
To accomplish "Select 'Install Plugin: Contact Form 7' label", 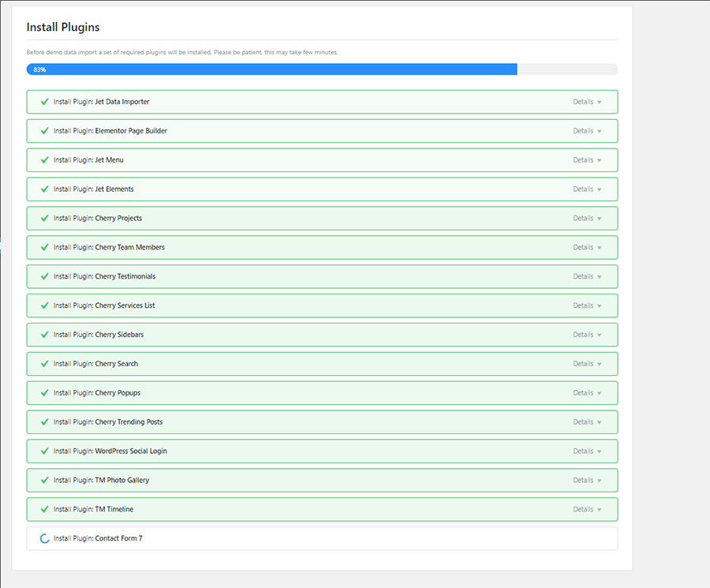I will point(98,538).
